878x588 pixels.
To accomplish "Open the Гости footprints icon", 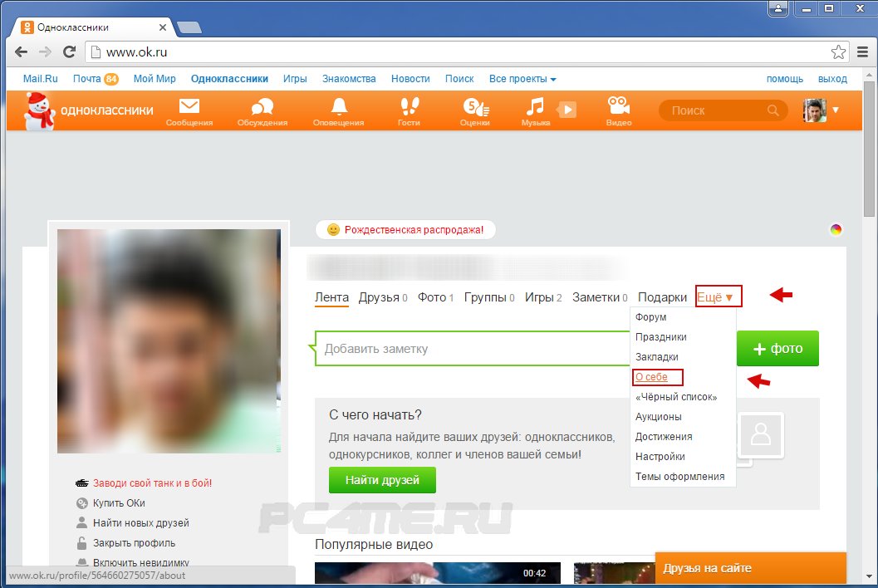I will 409,108.
